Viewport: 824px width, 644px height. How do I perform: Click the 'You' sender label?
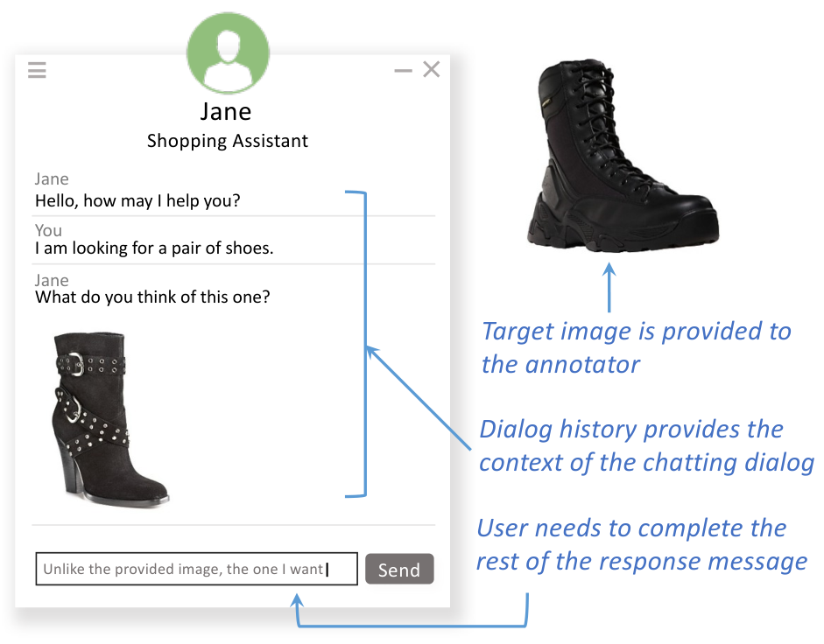[48, 231]
